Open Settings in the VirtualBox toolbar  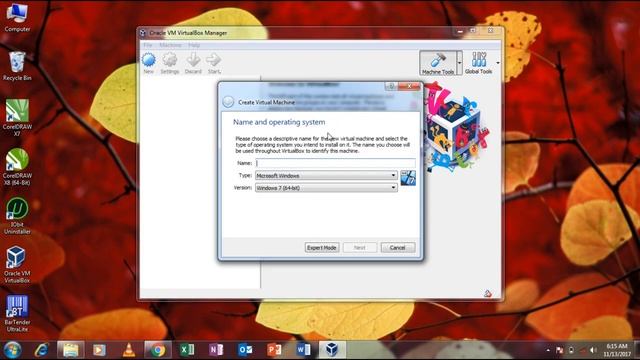coord(170,63)
